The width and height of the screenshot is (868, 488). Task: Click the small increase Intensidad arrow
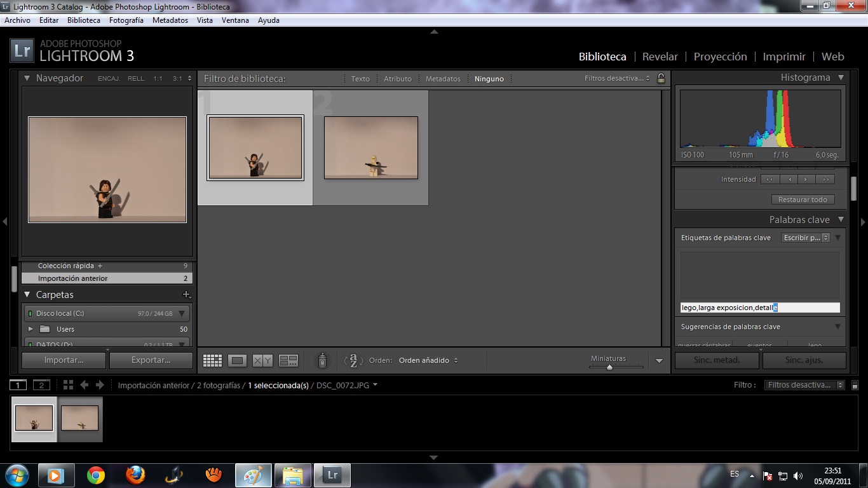coord(806,179)
